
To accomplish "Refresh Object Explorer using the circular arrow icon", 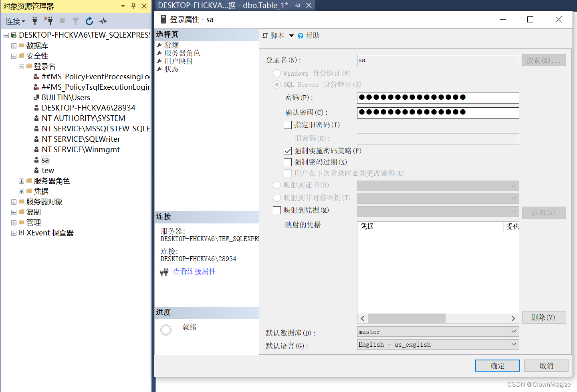I will [89, 21].
